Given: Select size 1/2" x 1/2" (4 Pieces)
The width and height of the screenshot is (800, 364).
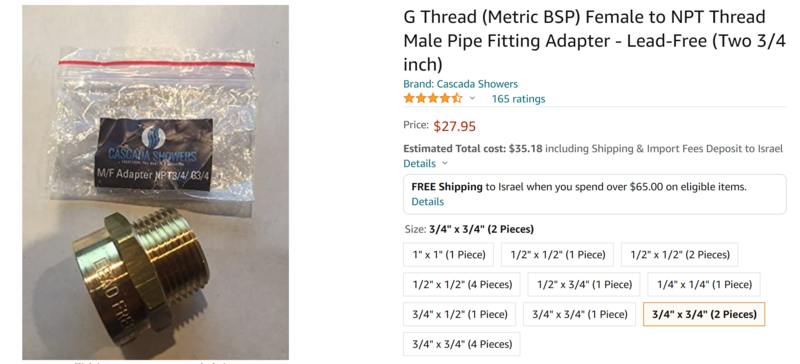Looking at the screenshot, I should point(462,284).
